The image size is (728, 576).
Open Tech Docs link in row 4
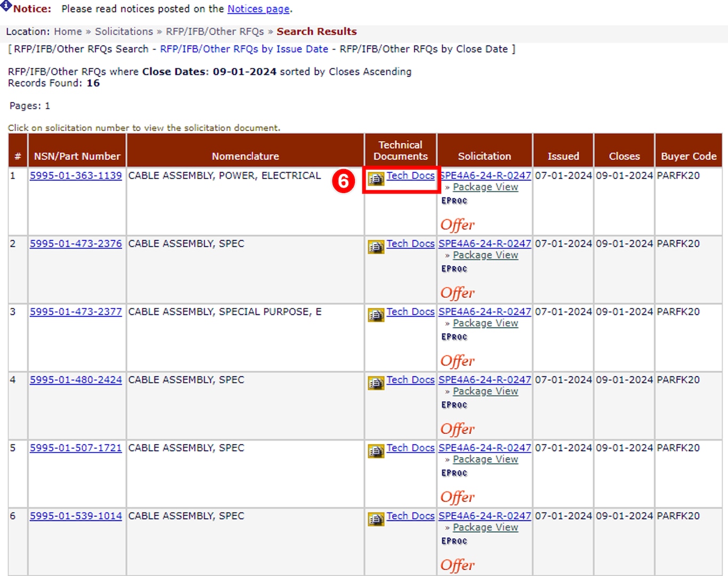pyautogui.click(x=410, y=380)
